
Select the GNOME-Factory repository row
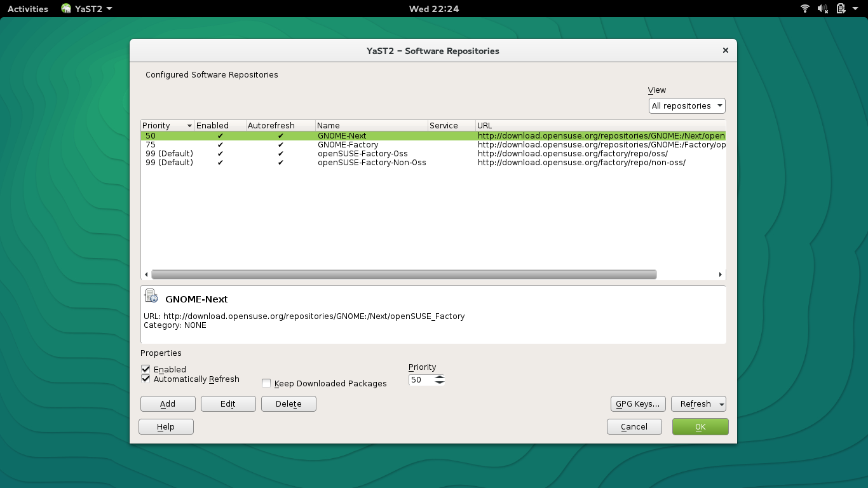click(x=433, y=145)
